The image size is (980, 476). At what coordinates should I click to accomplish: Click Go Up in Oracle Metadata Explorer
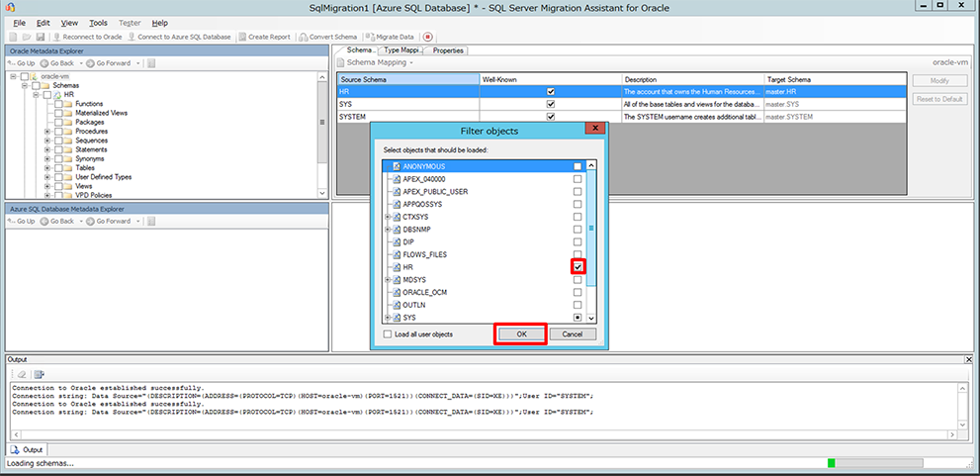coord(22,63)
